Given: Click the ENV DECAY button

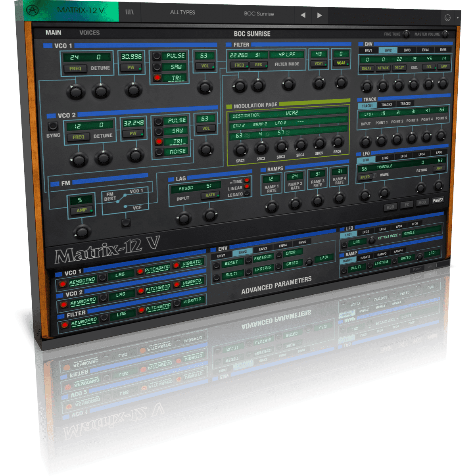Looking at the screenshot, I should point(399,67).
